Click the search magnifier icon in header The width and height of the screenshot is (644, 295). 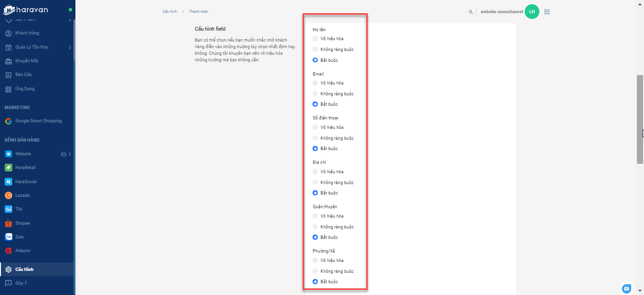471,12
